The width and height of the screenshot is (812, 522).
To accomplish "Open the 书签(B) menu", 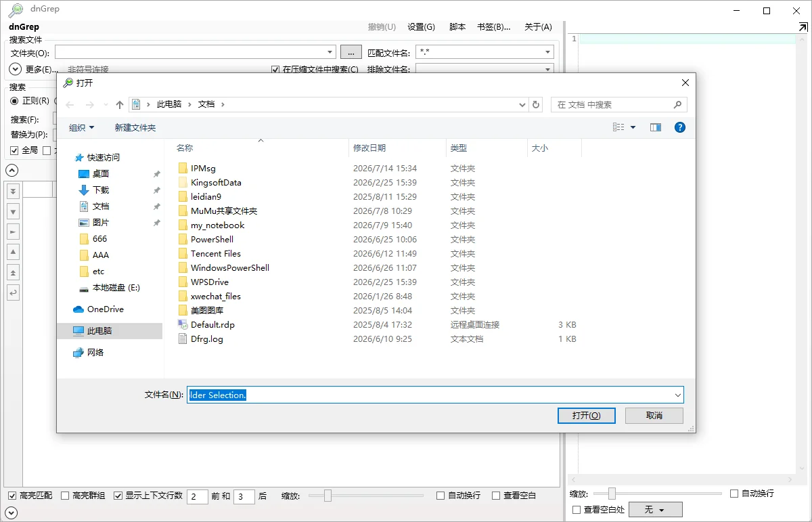I will [494, 27].
